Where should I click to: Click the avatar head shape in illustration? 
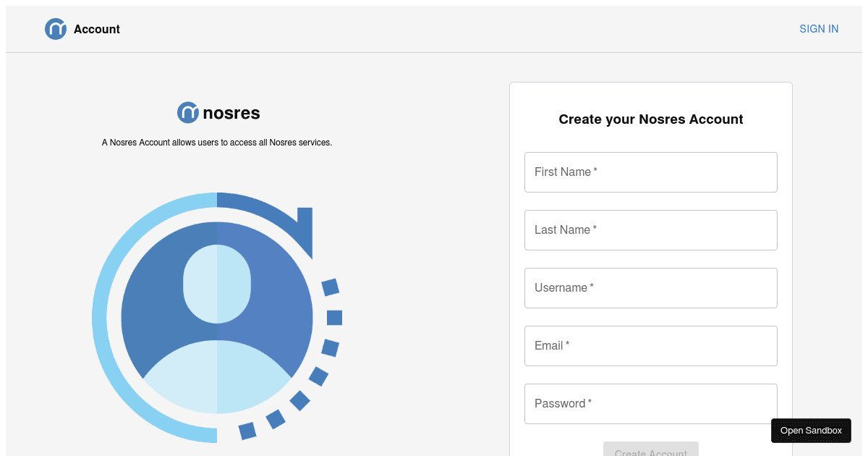click(x=217, y=284)
